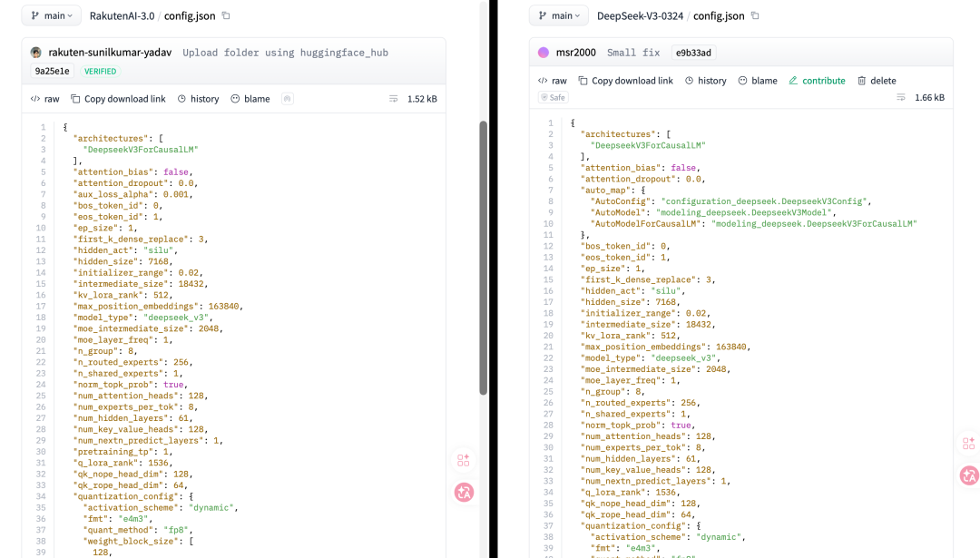Viewport: 980px width, 558px height.
Task: Open commit 9a25e1e details
Action: [52, 72]
